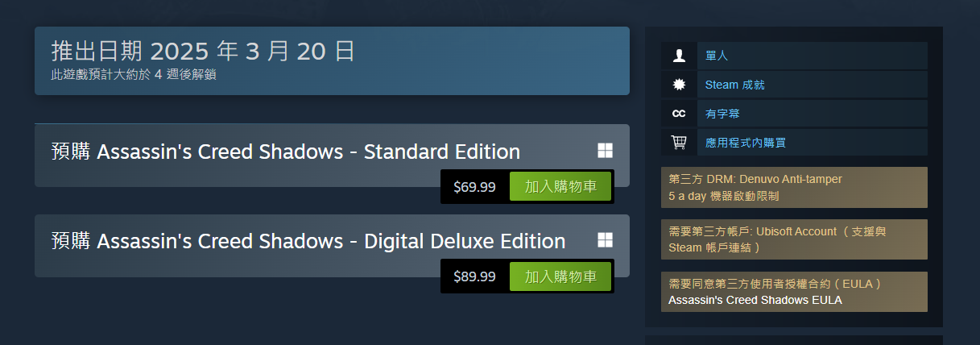Click the CC subtitles icon
This screenshot has width=980, height=345.
pos(679,114)
